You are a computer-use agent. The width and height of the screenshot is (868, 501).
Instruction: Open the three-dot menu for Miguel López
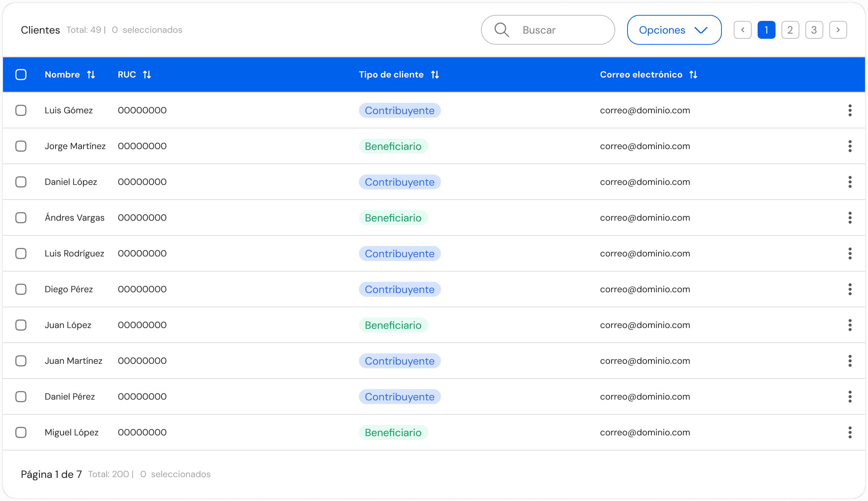(850, 432)
